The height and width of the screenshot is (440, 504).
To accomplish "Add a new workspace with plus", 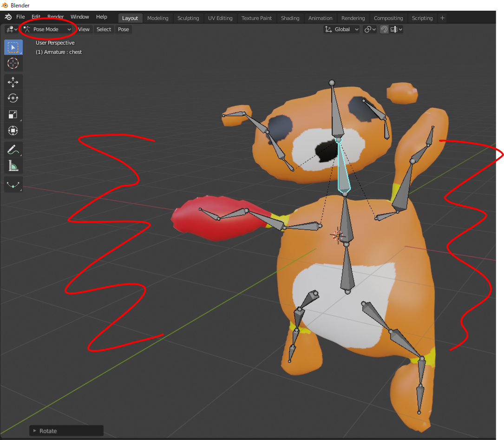I will click(442, 18).
